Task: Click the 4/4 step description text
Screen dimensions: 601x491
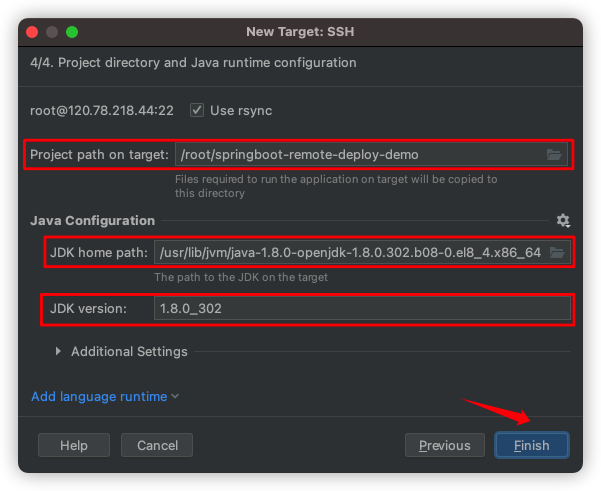Action: point(193,63)
